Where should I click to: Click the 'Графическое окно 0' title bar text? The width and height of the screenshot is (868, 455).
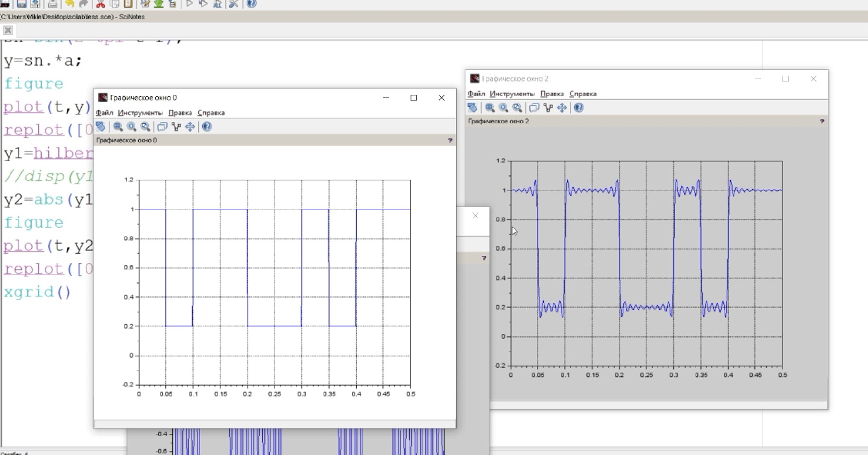coord(143,97)
